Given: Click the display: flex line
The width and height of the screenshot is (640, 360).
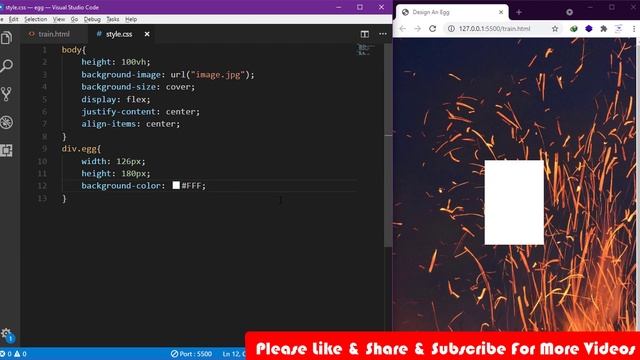Looking at the screenshot, I should 116,99.
